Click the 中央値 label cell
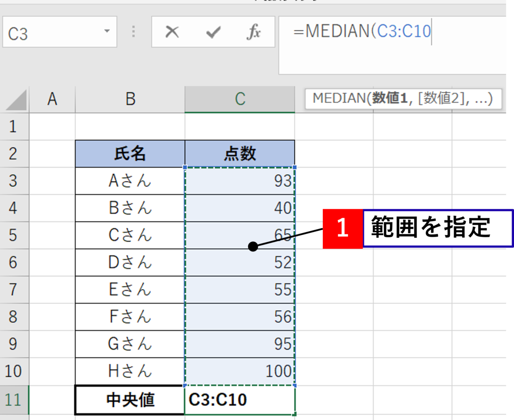Image resolution: width=514 pixels, height=420 pixels. pos(130,400)
